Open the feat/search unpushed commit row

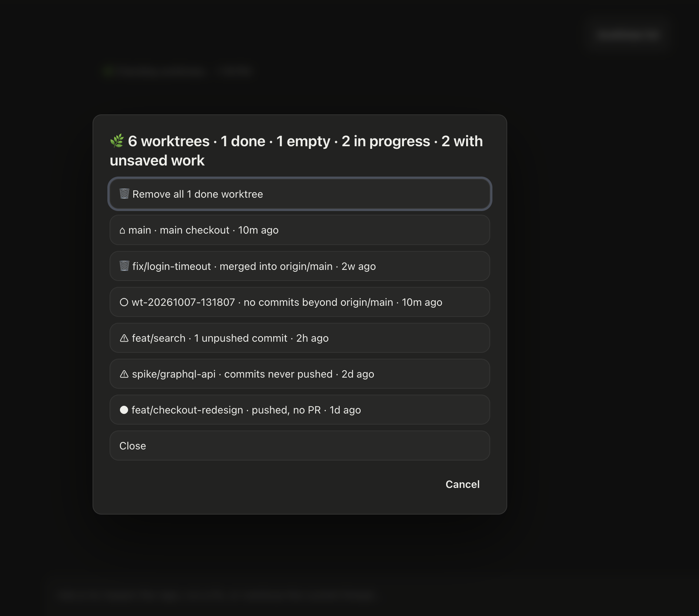(x=300, y=338)
